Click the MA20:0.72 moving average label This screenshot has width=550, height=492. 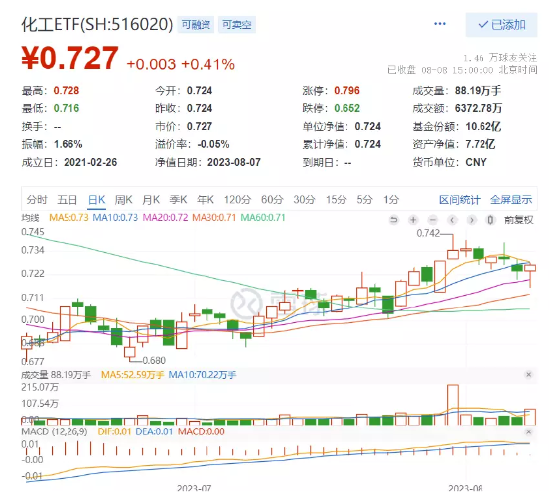tap(165, 218)
